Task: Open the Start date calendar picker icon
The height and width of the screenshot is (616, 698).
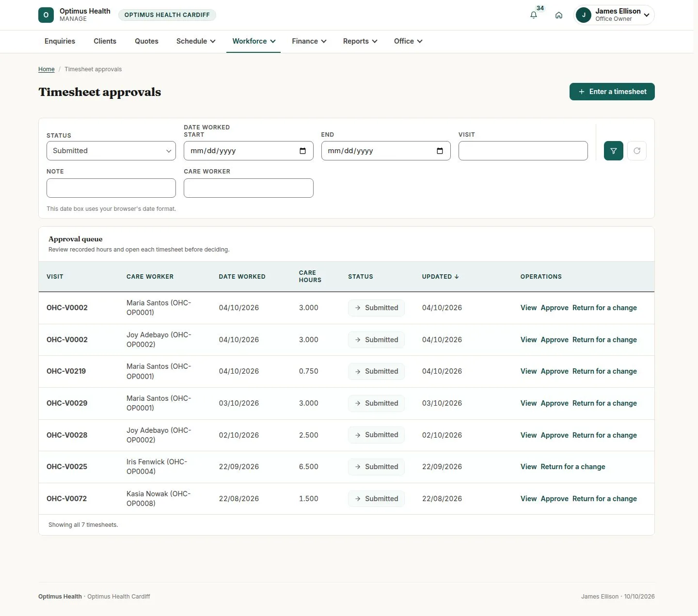Action: click(x=303, y=151)
